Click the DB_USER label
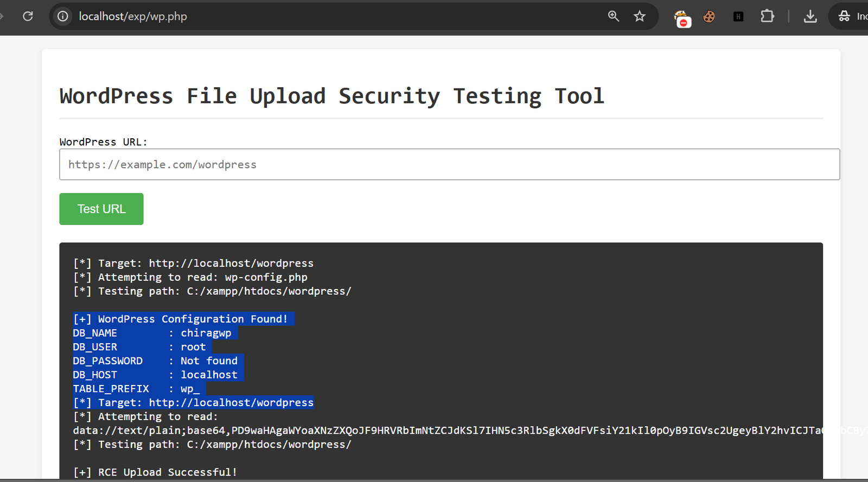 pyautogui.click(x=95, y=347)
